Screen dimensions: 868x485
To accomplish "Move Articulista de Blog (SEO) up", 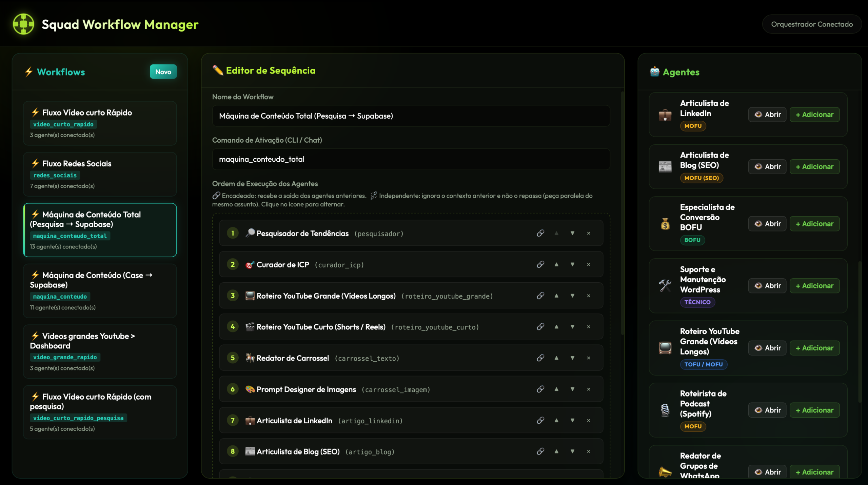I will click(x=556, y=451).
